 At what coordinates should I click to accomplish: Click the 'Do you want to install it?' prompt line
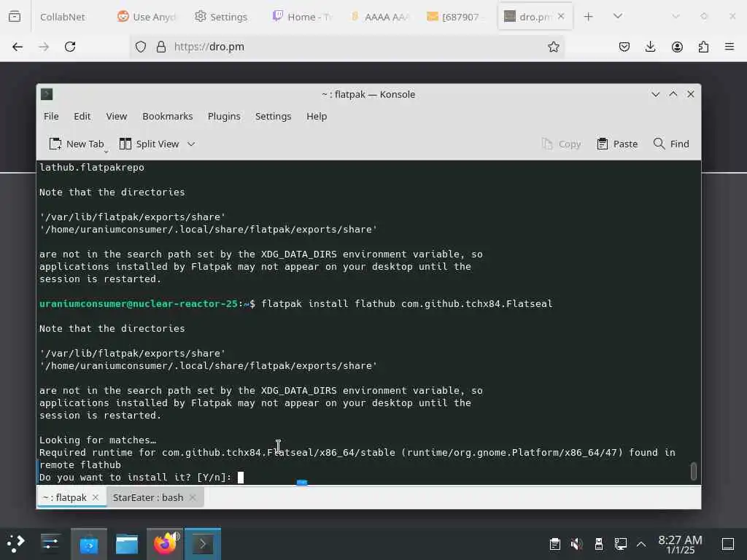coord(135,477)
